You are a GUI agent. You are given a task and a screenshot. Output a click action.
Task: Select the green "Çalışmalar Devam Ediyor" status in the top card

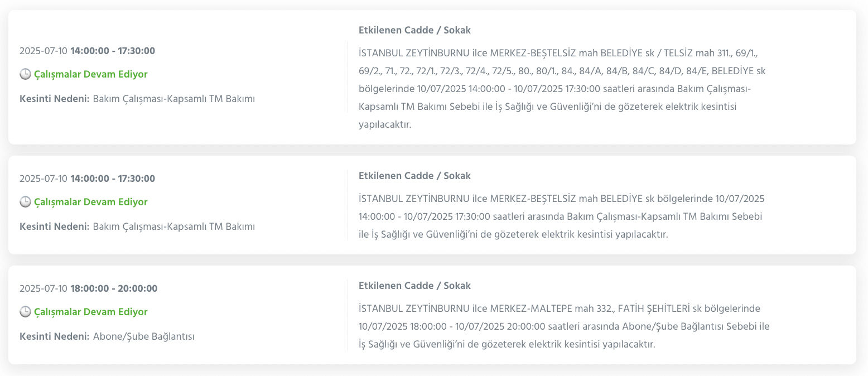[x=90, y=74]
